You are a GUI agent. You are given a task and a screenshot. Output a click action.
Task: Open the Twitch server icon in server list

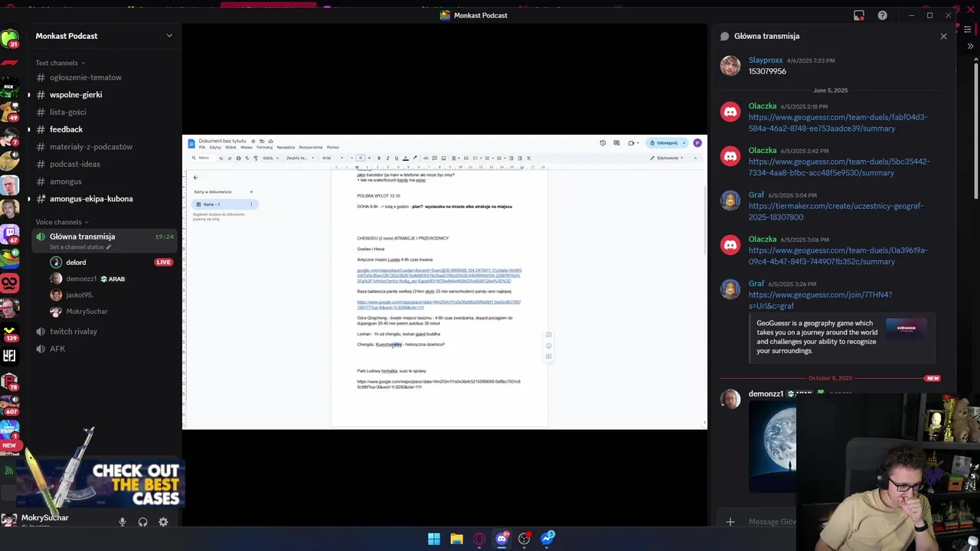[10, 233]
